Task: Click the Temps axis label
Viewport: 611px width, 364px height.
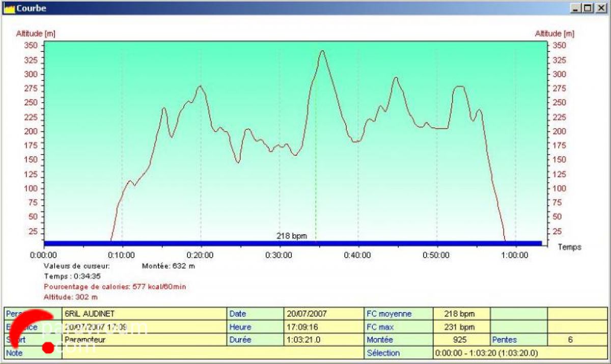Action: [569, 247]
